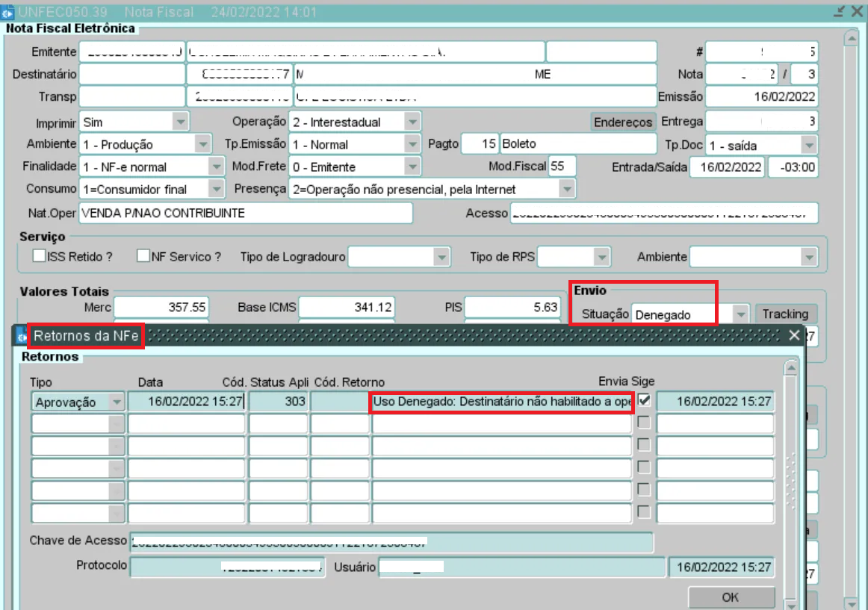Expand Consumo dropdown Consumidor final
The width and height of the screenshot is (868, 610).
click(x=216, y=190)
